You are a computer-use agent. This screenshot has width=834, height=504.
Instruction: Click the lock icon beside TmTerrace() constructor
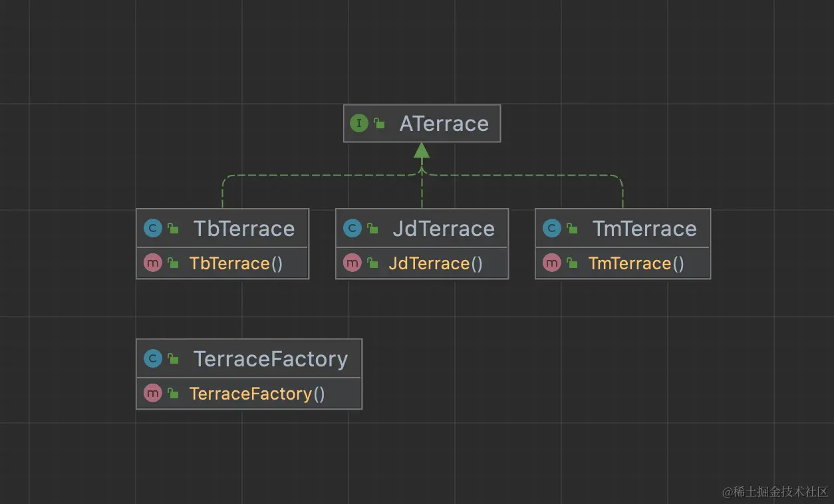coord(572,263)
